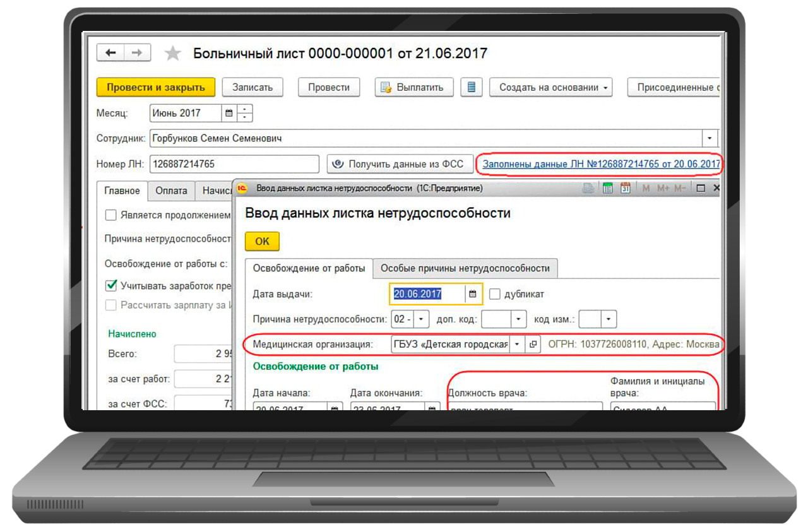Click the M- memory button in title bar
Image resolution: width=808 pixels, height=532 pixels.
[680, 188]
